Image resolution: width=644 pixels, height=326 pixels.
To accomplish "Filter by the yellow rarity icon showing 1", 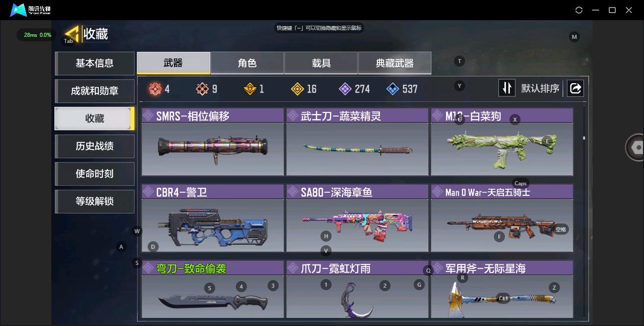I will click(250, 89).
